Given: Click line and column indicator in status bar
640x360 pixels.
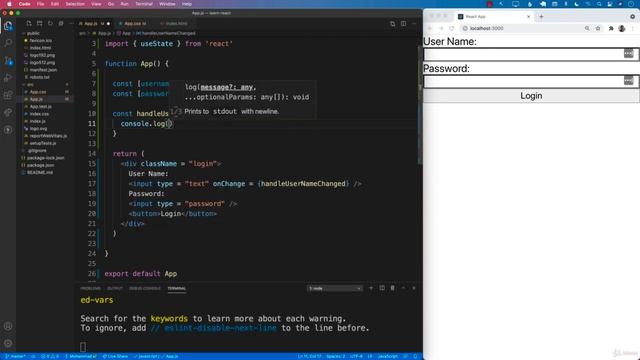Looking at the screenshot, I should pos(309,356).
